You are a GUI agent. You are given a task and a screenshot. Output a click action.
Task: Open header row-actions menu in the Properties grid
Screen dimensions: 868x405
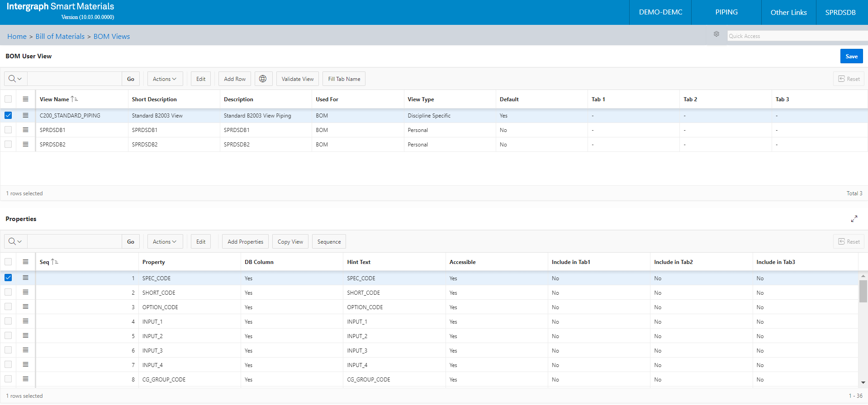coord(25,262)
